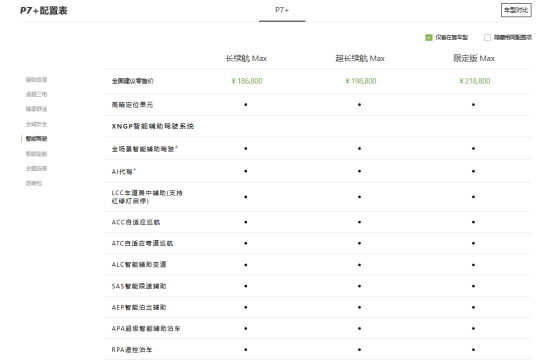Uncheck the 仅看在售车型 green checkbox
Viewport: 553px width, 361px height.
coord(429,37)
